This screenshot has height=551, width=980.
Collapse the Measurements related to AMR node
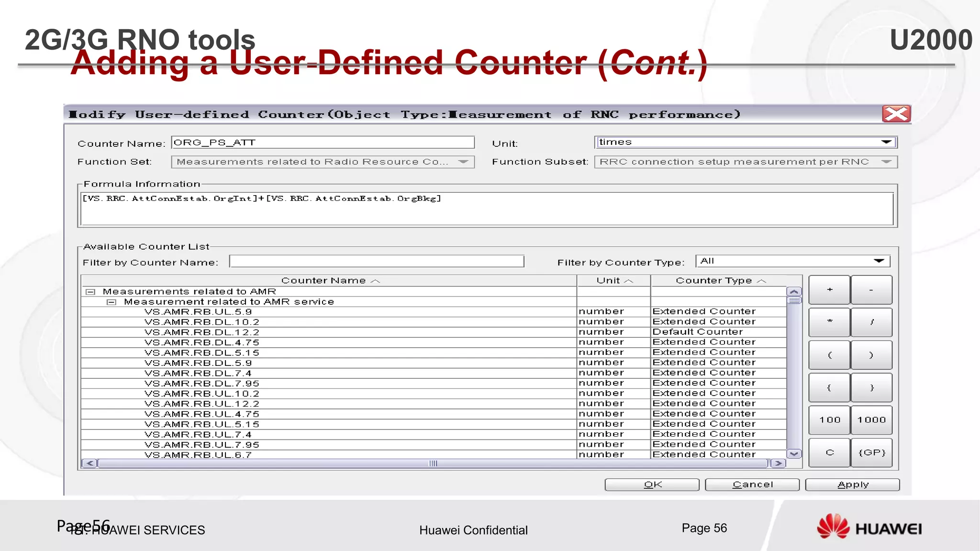coord(90,292)
